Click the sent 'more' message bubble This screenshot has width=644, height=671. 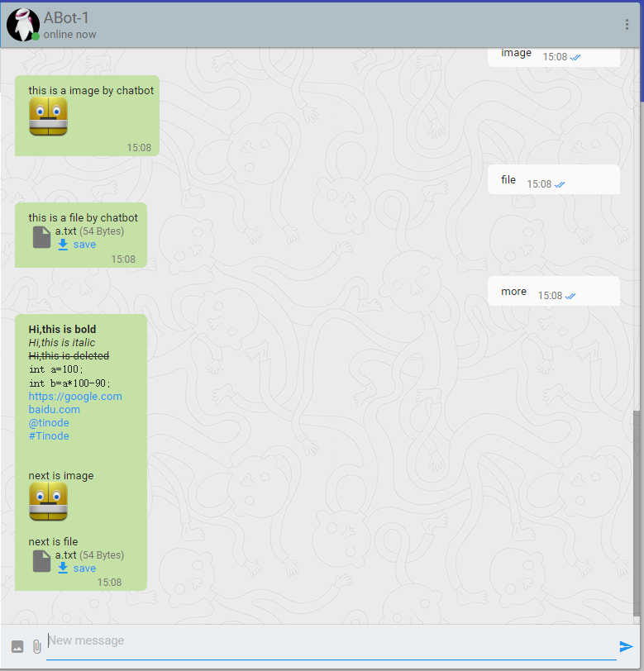554,291
